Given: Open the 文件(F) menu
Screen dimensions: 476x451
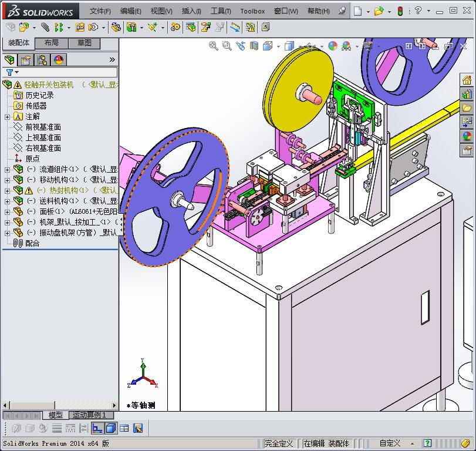Looking at the screenshot, I should [100, 11].
